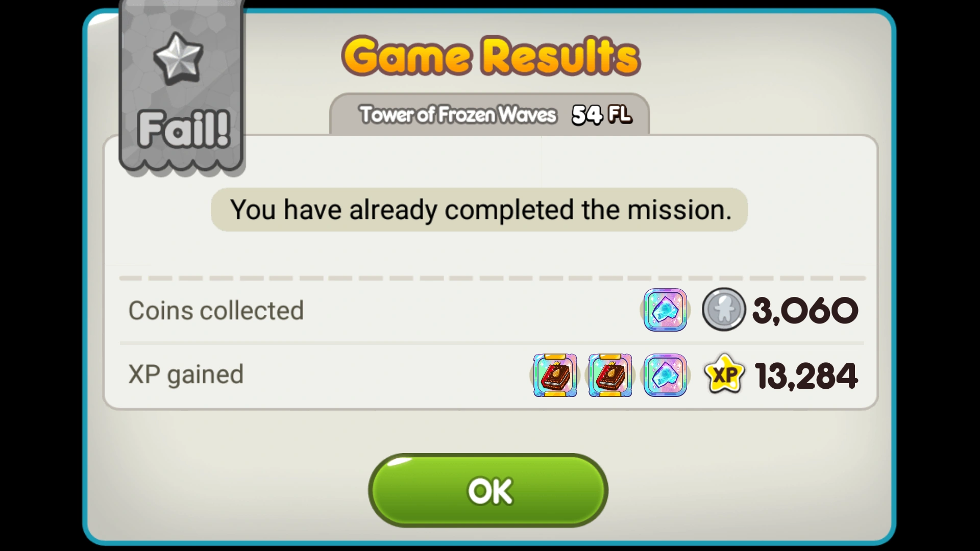Tap the second red book treasure icon
The width and height of the screenshot is (980, 551).
[610, 375]
